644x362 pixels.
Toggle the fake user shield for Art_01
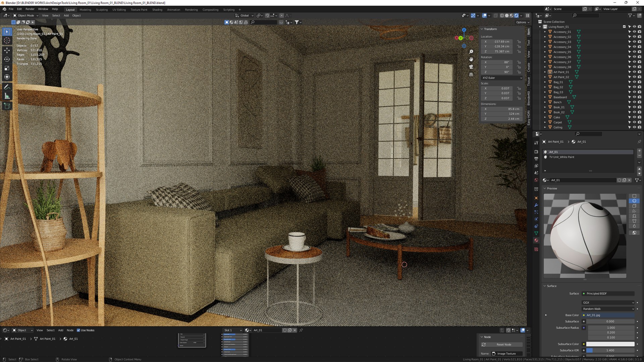[x=620, y=180]
